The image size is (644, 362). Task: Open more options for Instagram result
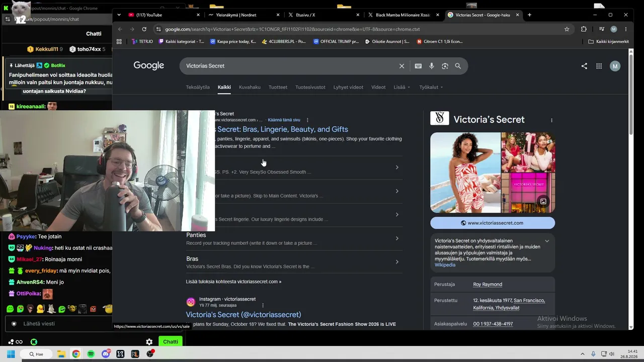coord(263,305)
